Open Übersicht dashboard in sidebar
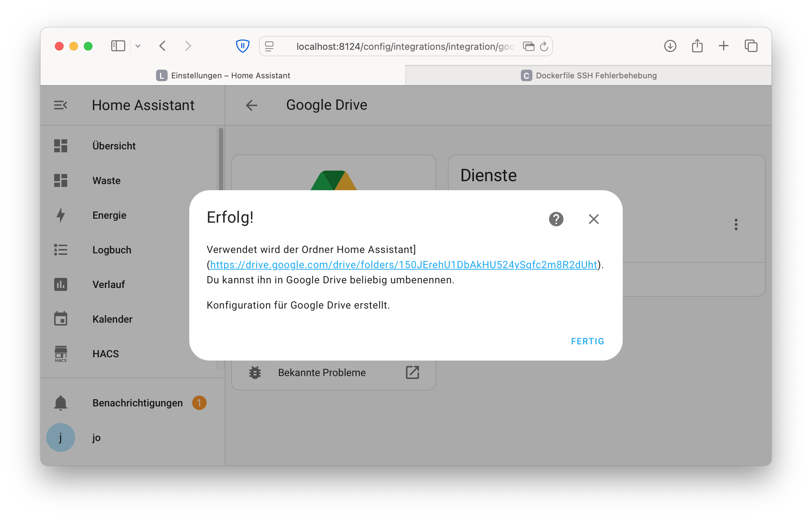This screenshot has height=519, width=812. click(x=114, y=146)
